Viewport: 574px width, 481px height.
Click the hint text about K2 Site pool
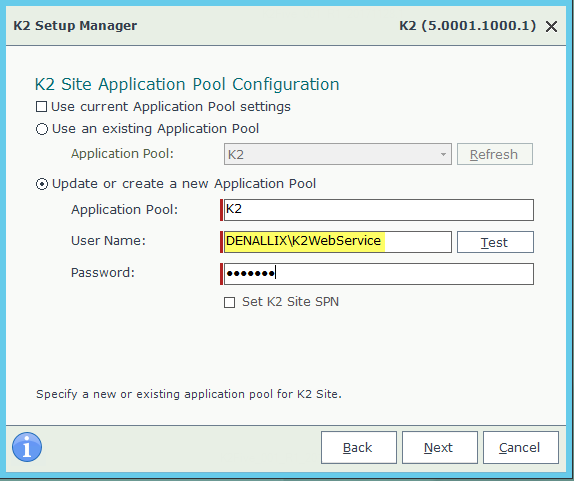(x=189, y=394)
